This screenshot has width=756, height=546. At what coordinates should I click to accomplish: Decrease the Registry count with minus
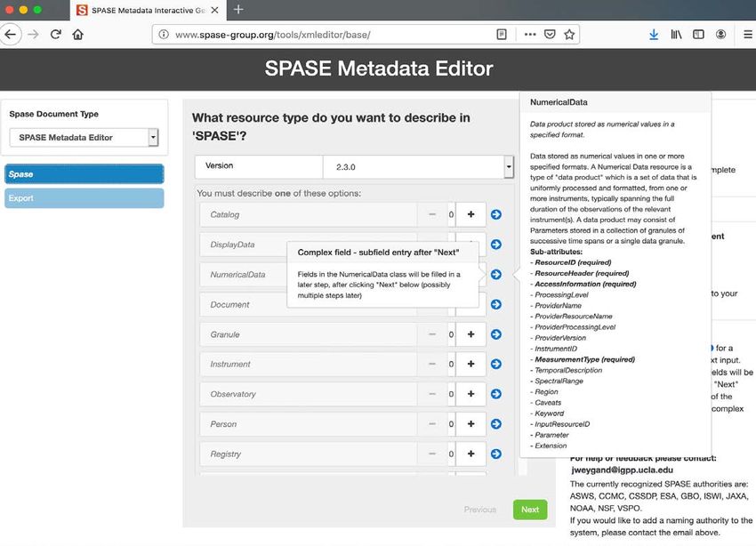pyautogui.click(x=432, y=454)
